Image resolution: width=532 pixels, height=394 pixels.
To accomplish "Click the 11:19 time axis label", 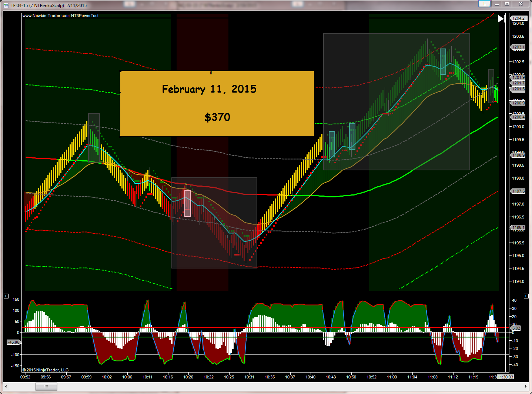I will (x=474, y=377).
